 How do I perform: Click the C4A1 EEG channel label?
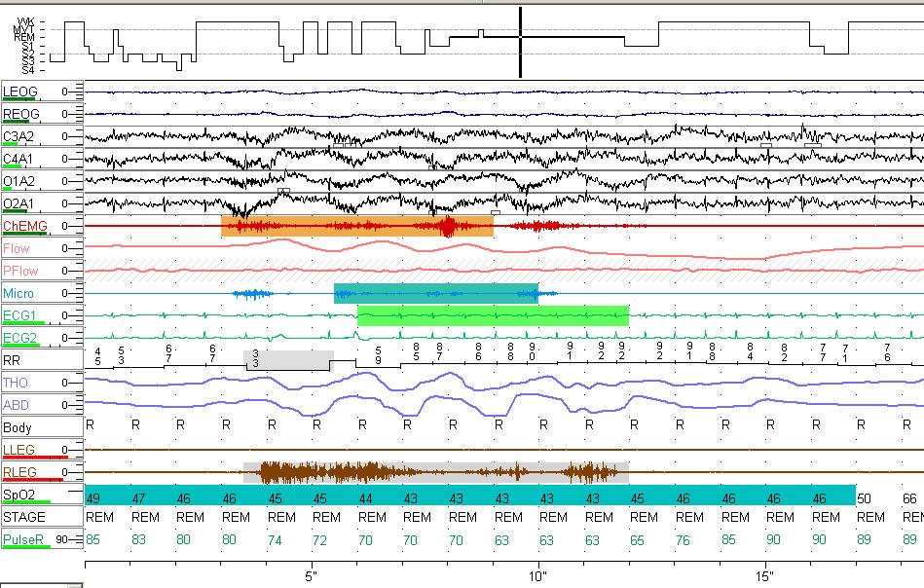(18, 159)
